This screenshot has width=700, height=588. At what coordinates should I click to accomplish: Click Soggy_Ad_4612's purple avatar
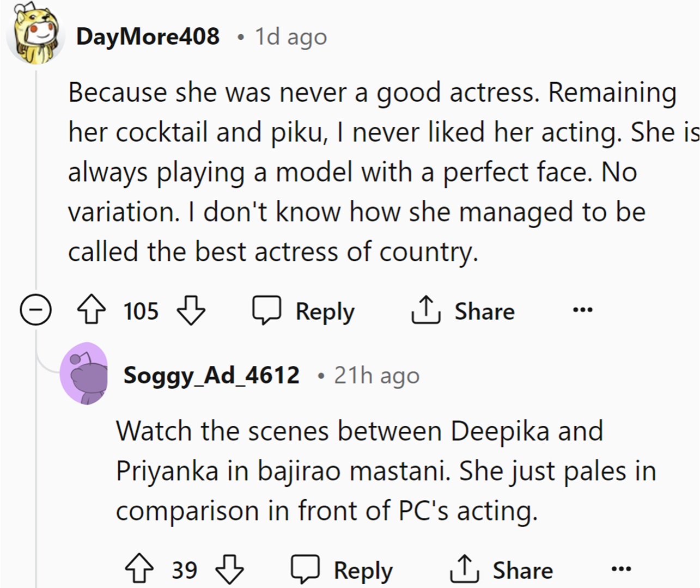[84, 374]
